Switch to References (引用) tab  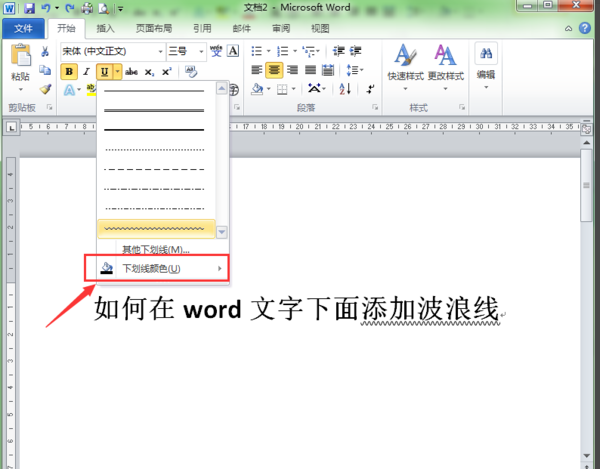(x=202, y=28)
